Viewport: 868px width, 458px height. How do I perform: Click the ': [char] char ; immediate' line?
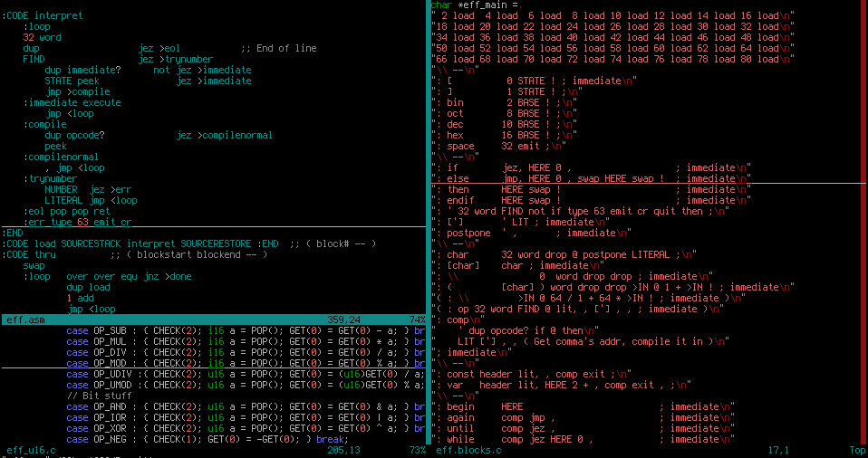(x=517, y=265)
